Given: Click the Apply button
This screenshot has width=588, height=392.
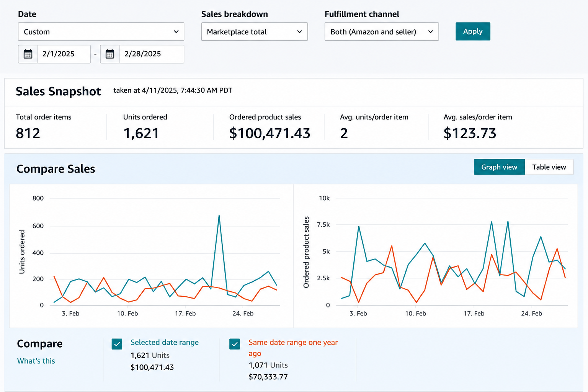Looking at the screenshot, I should pos(473,31).
